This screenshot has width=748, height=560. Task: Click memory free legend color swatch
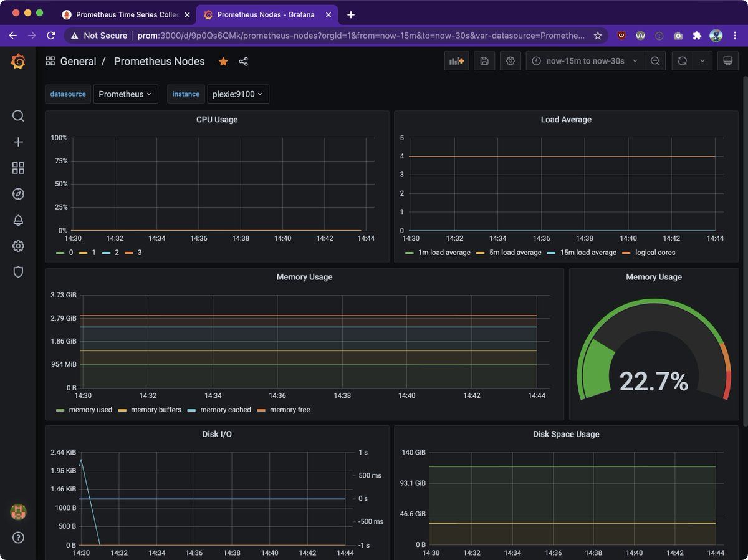[x=261, y=410]
